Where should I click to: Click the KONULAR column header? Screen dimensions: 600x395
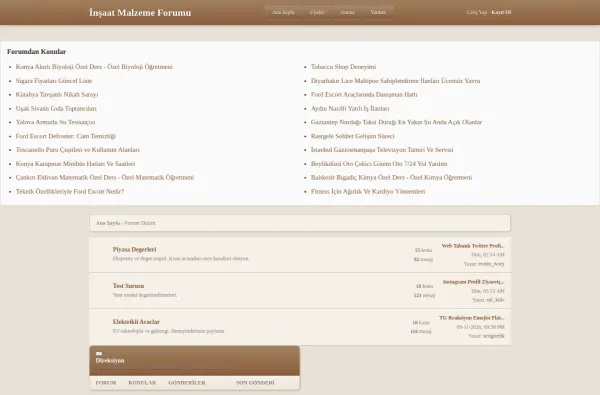coord(142,383)
